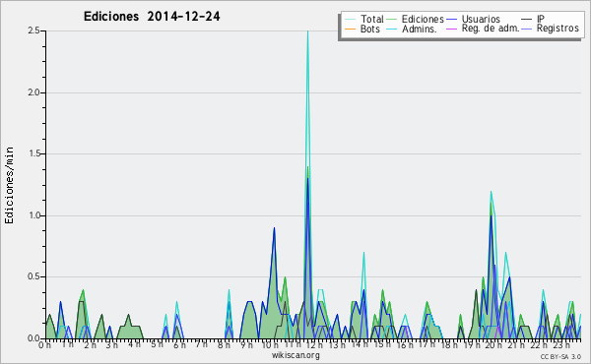Click the '16 h' x-axis label
Image resolution: width=591 pixels, height=364 pixels.
404,344
